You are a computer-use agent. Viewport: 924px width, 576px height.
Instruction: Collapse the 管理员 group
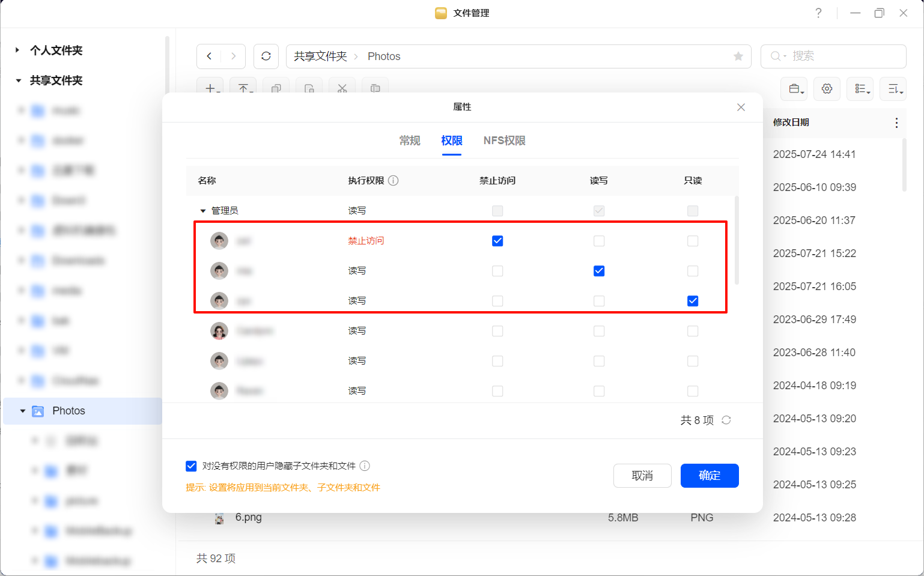click(203, 211)
